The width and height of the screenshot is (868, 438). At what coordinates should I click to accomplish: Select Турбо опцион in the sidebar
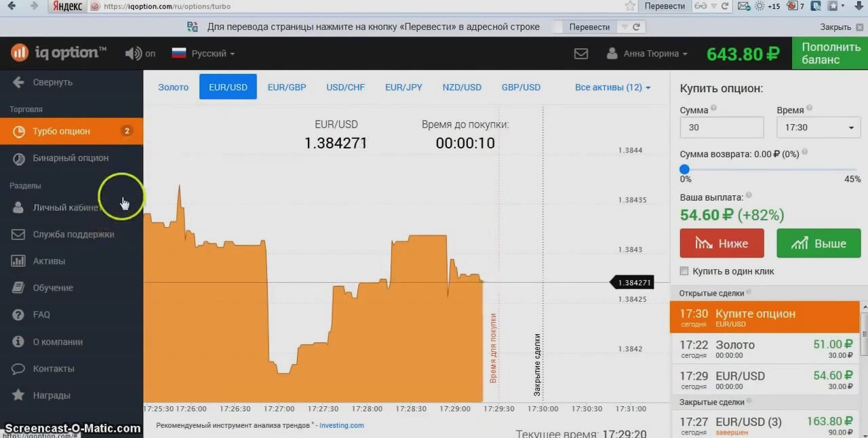[71, 131]
